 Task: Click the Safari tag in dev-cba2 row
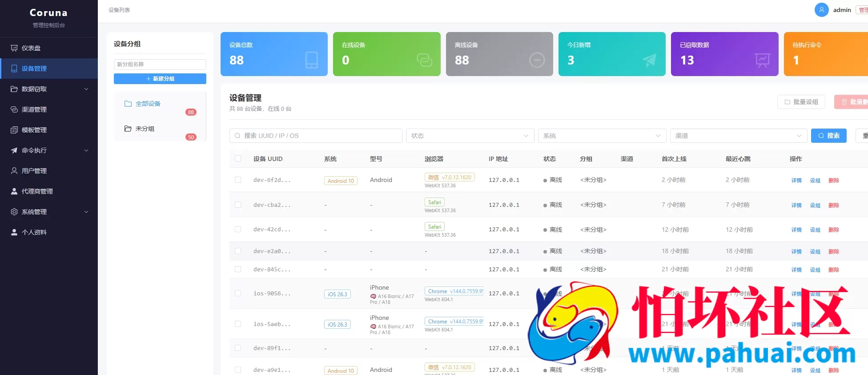pos(434,202)
